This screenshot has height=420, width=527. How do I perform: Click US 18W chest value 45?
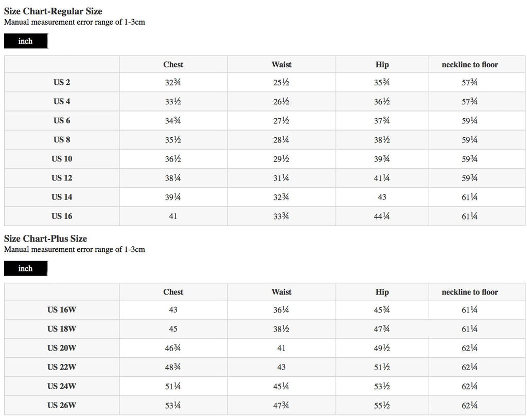point(173,329)
